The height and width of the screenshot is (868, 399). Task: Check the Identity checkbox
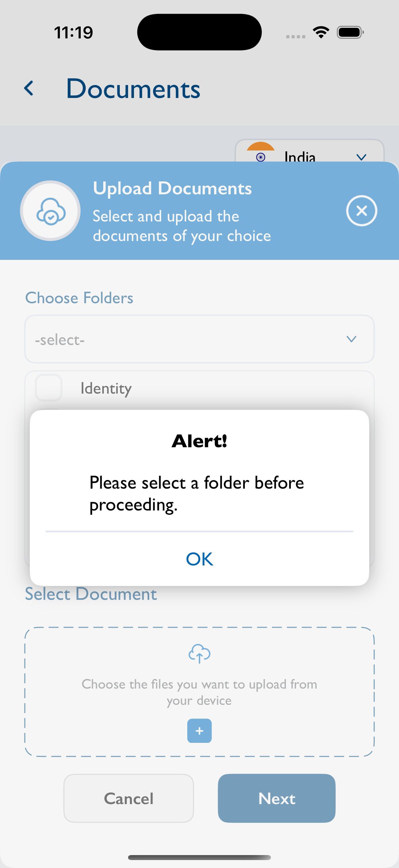[49, 388]
